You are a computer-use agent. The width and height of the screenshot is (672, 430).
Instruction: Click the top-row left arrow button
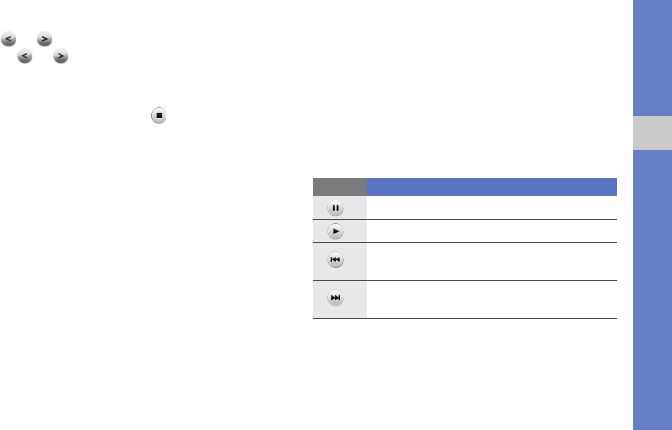(x=8, y=40)
